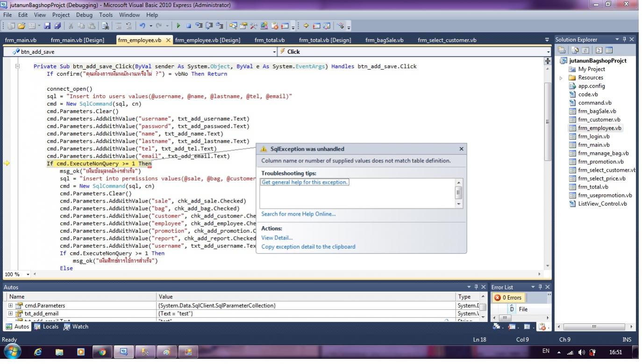642x364 pixels.
Task: Switch to frm_total.vb tab
Action: [269, 40]
